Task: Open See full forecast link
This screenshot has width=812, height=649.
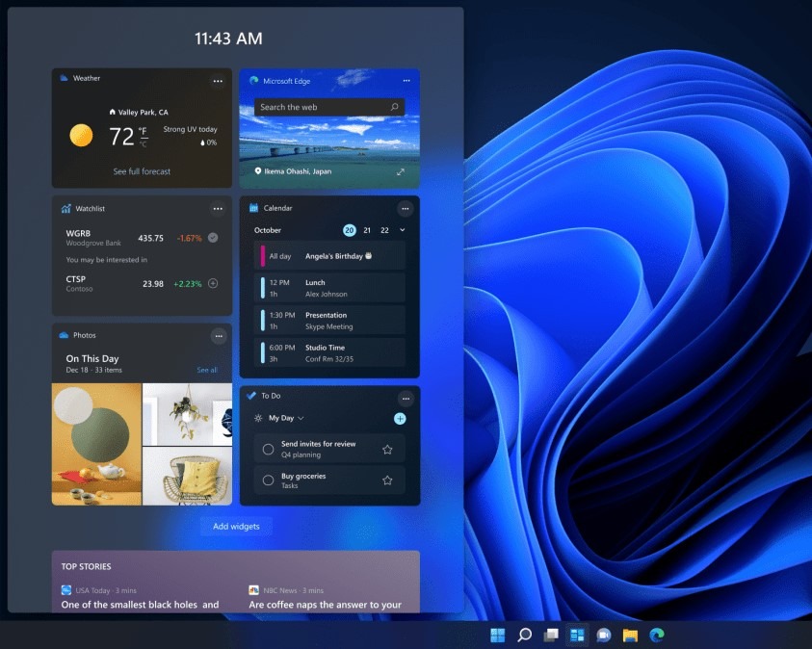Action: [142, 171]
